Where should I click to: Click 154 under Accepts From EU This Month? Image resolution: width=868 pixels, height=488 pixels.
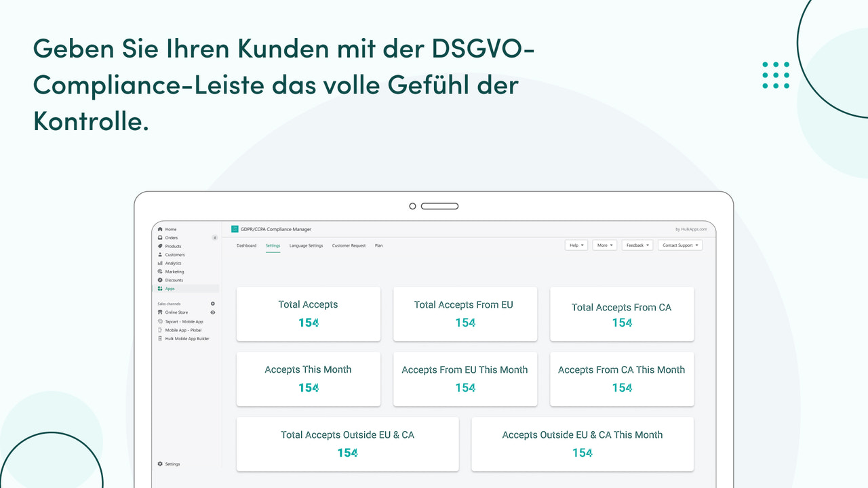[x=465, y=388]
